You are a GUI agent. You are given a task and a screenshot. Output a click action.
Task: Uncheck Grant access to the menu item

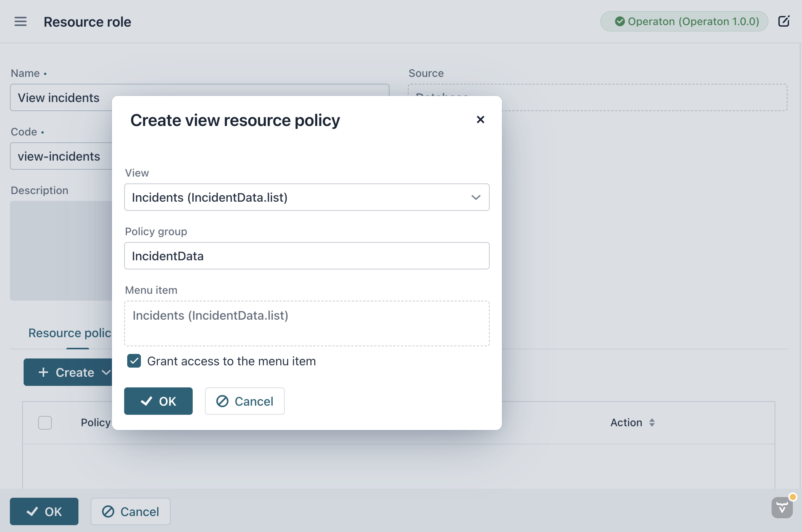[x=134, y=361]
